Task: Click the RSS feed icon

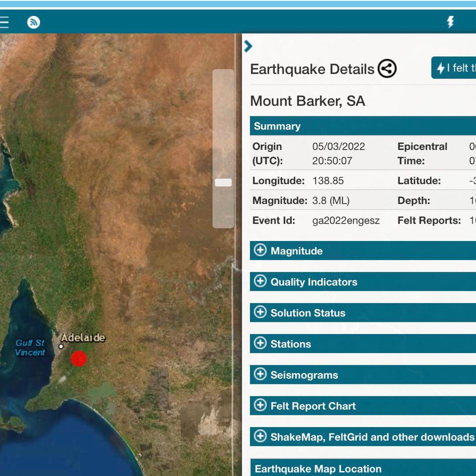Action: [x=33, y=22]
